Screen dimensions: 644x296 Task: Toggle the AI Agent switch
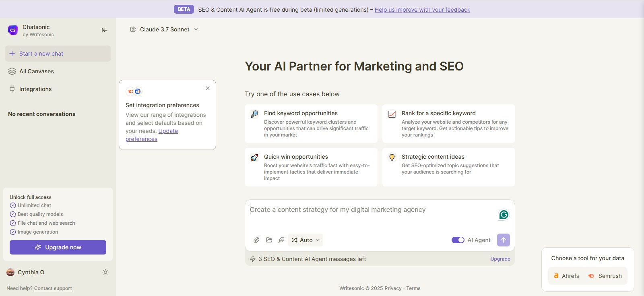tap(458, 240)
